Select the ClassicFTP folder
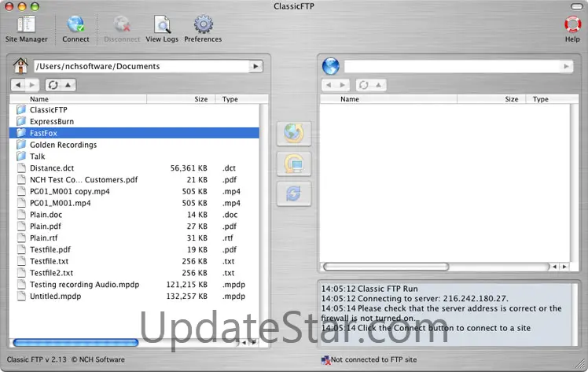The width and height of the screenshot is (588, 372). click(x=134, y=110)
